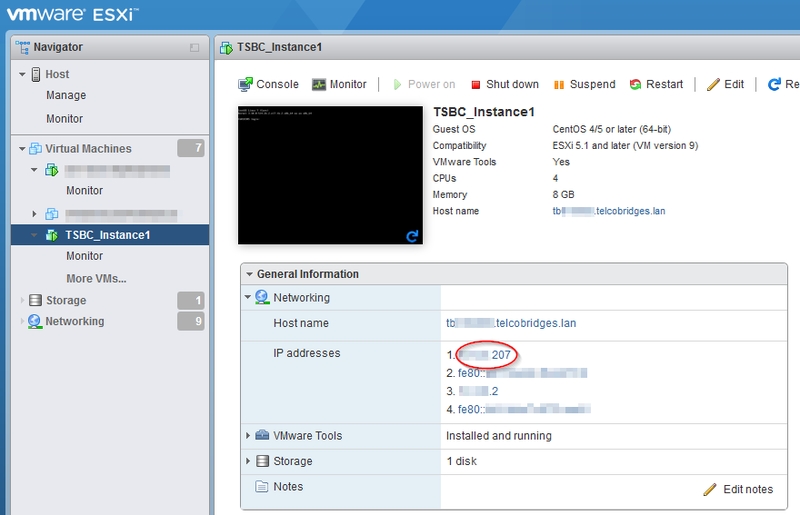Minimize the Navigator panel
The width and height of the screenshot is (800, 515).
click(194, 48)
